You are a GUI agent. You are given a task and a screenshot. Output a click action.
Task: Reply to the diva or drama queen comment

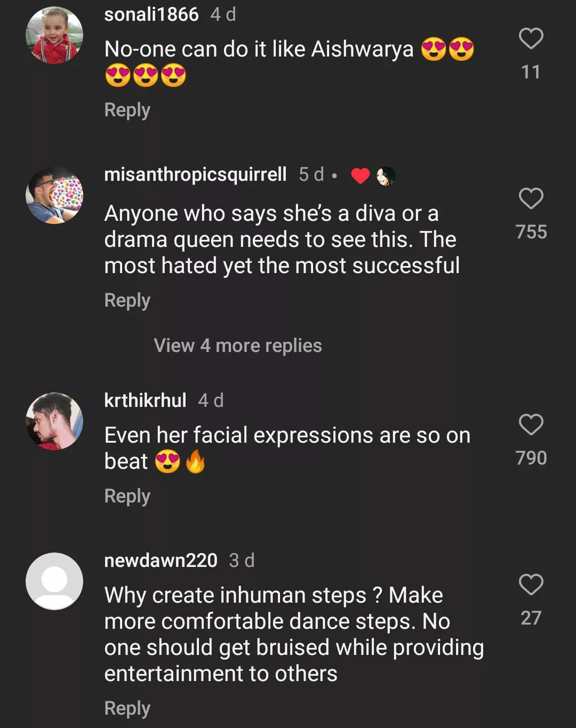127,300
